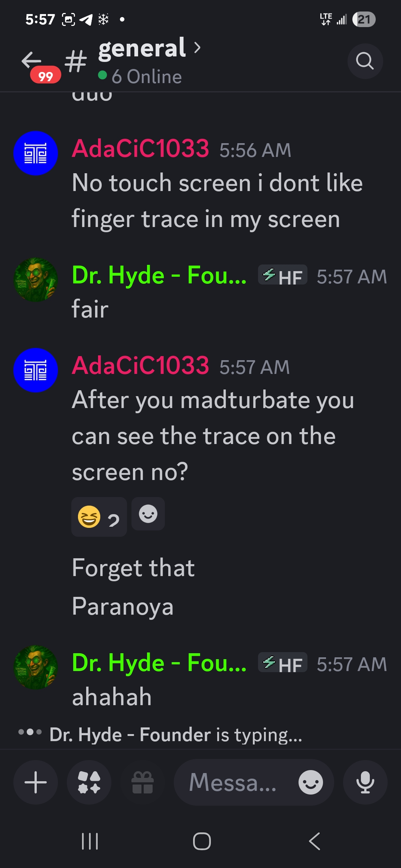401x868 pixels.
Task: Tap the microphone voice message button
Action: [365, 782]
